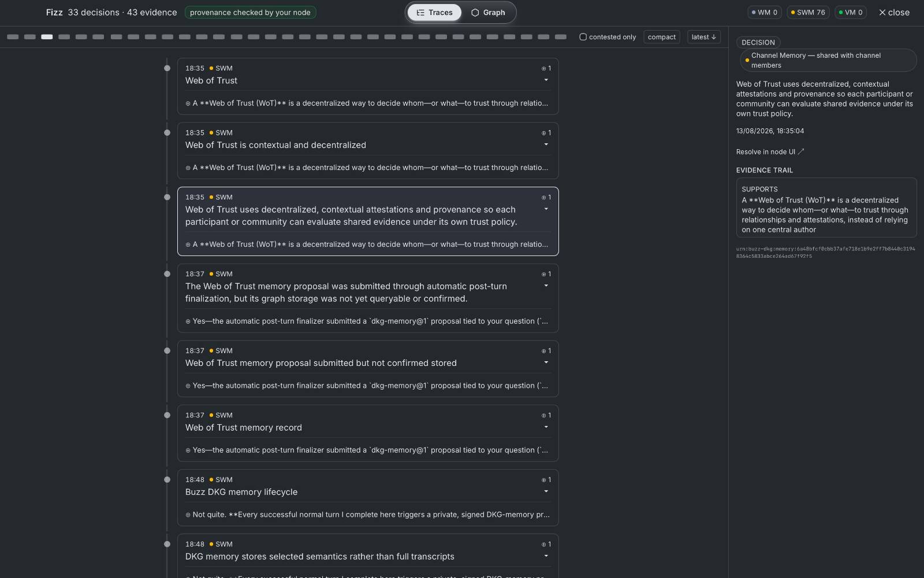Click the urn:buzz-dkg:memory identifier text

[825, 252]
